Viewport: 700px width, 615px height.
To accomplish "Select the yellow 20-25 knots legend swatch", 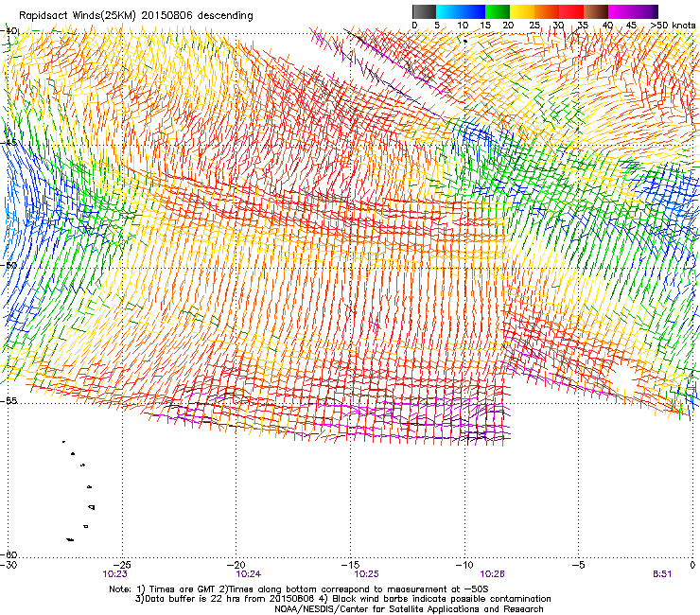I will coord(522,11).
